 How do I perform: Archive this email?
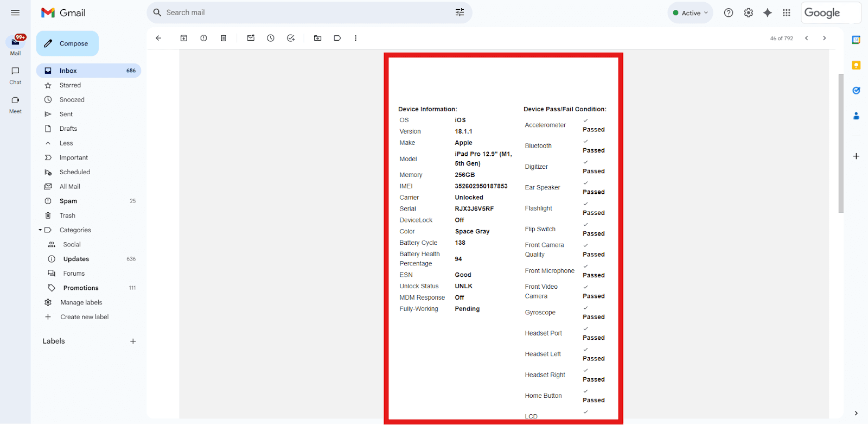(184, 38)
